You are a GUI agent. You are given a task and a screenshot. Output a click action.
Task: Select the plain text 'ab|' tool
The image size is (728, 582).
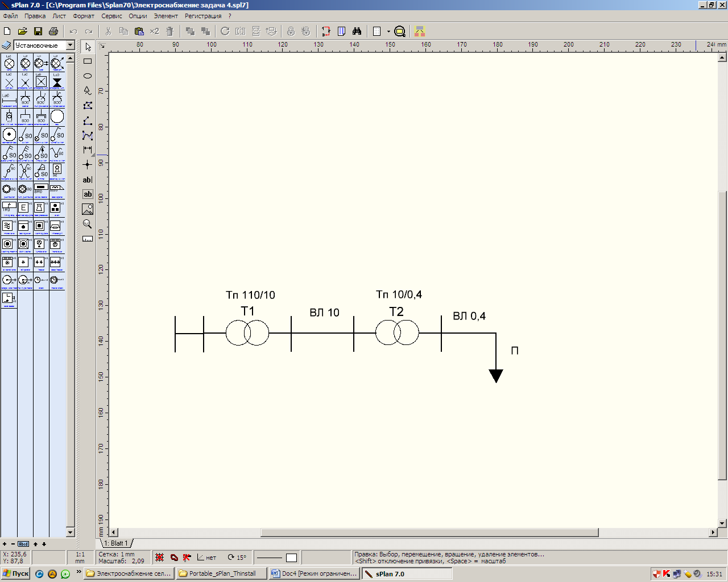point(88,180)
